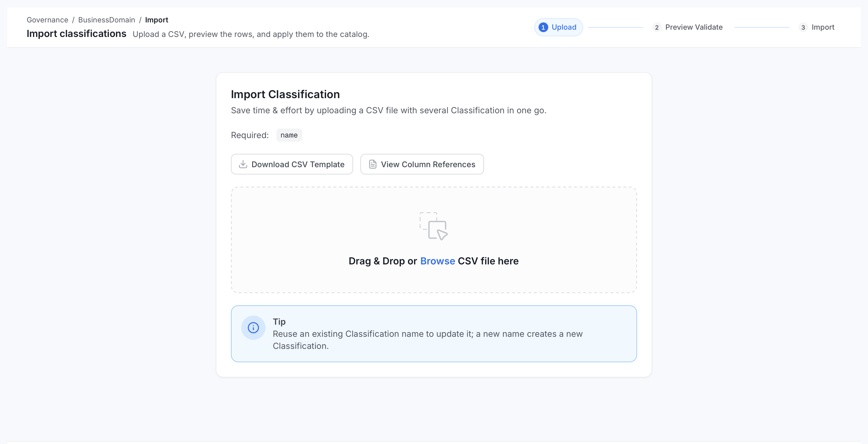Click the 'name' required field chip
Viewport: 868px width, 444px height.
tap(289, 135)
